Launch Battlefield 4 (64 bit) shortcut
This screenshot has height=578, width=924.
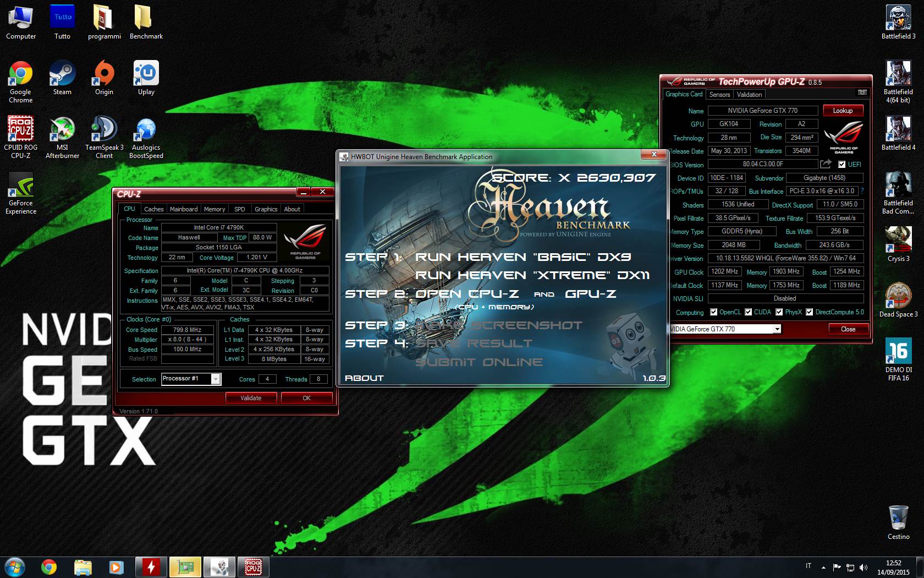[x=898, y=82]
